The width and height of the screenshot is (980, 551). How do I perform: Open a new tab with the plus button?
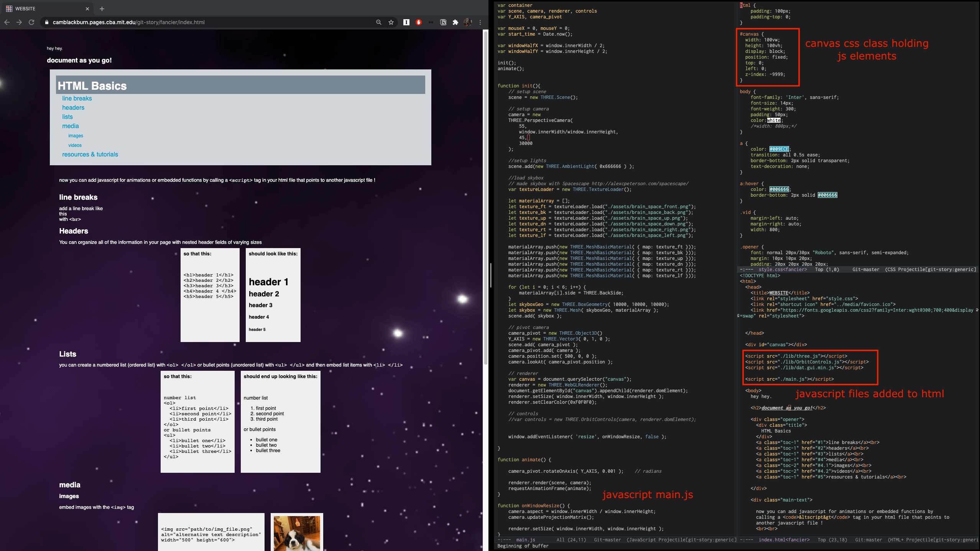click(102, 8)
